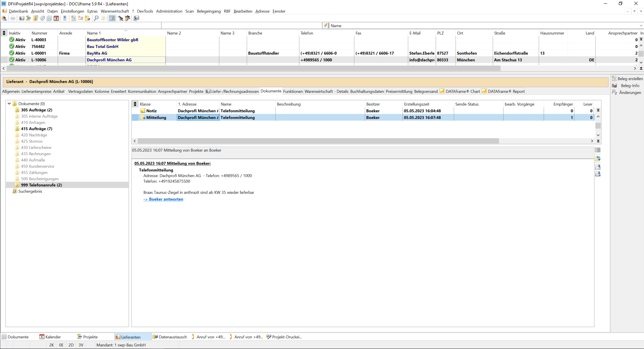The image size is (644, 349).
Task: Jump to bottom of the supplier list
Action: (x=641, y=68)
